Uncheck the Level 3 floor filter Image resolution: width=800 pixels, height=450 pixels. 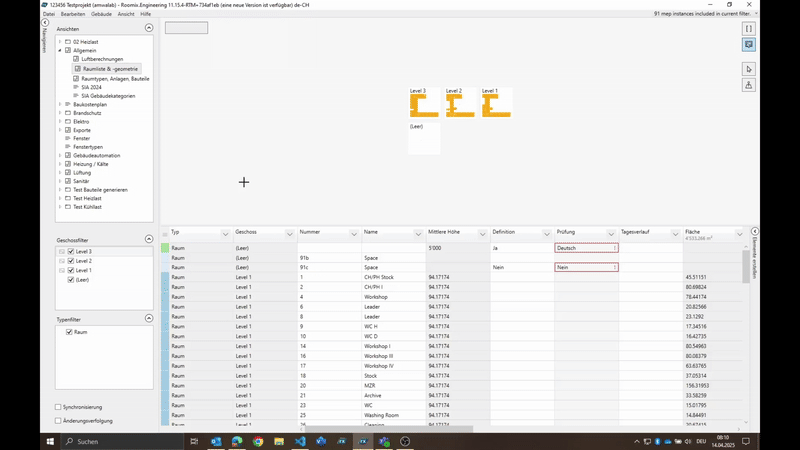click(x=71, y=252)
